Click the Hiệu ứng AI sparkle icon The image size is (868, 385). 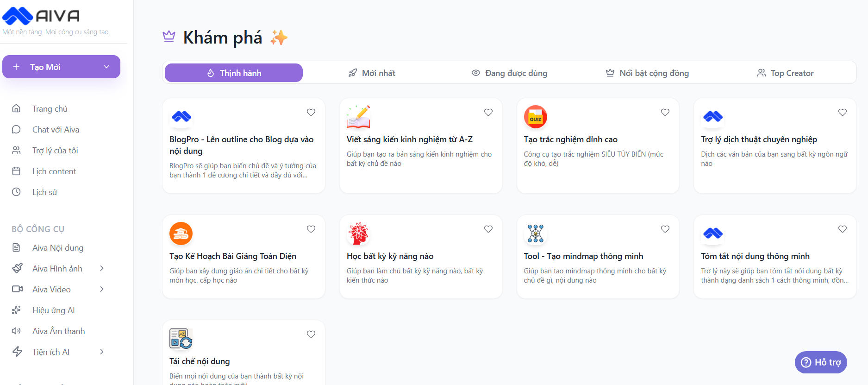16,310
